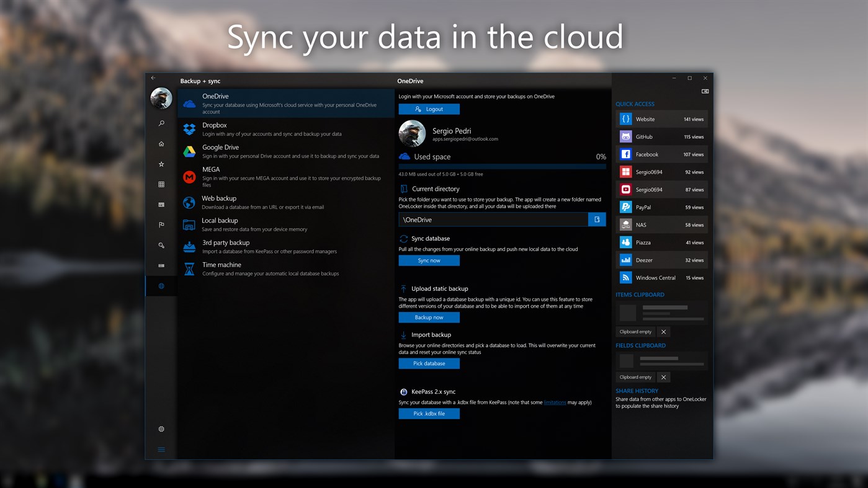Screen dimensions: 868x488
Task: Open the Facebook quick access entry
Action: [x=661, y=154]
